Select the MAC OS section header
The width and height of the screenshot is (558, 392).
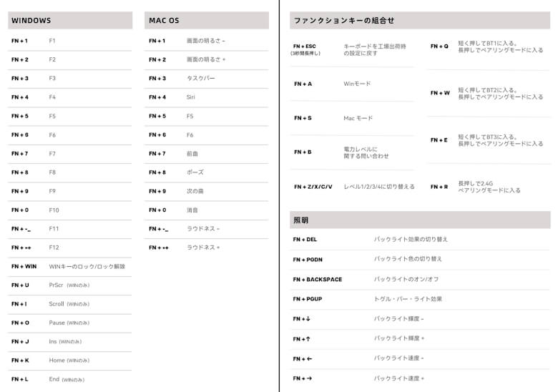(164, 21)
